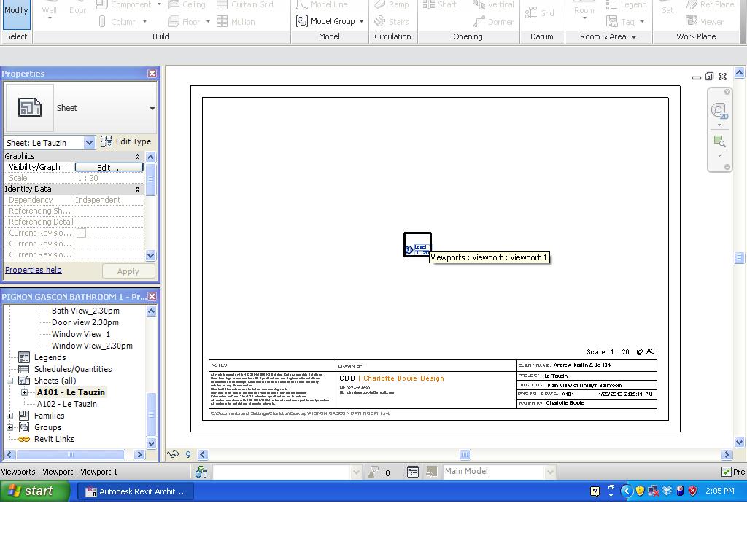The height and width of the screenshot is (560, 747).
Task: Click the Apply button
Action: (128, 271)
